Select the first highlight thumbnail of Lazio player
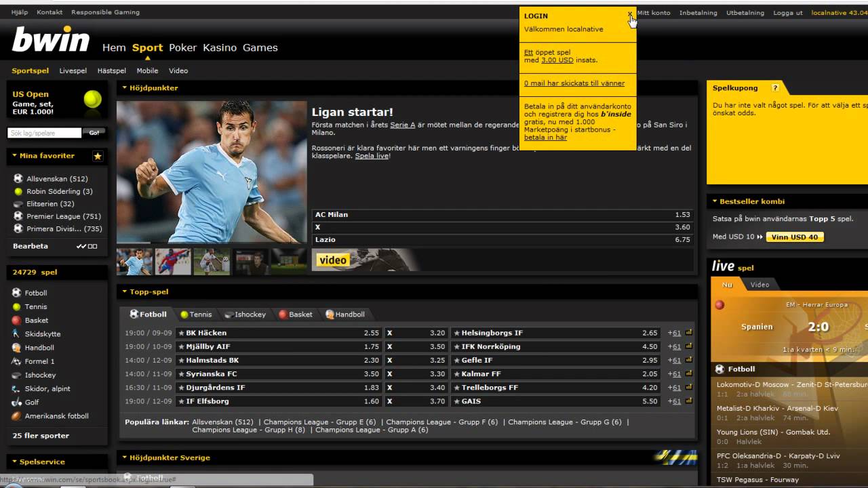Viewport: 868px width, 488px height. (134, 262)
